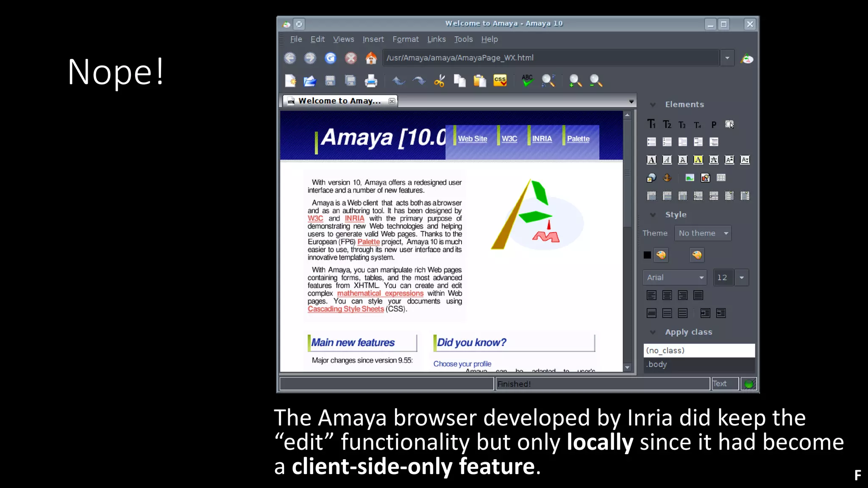
Task: Print the document with the printer icon
Action: point(371,80)
